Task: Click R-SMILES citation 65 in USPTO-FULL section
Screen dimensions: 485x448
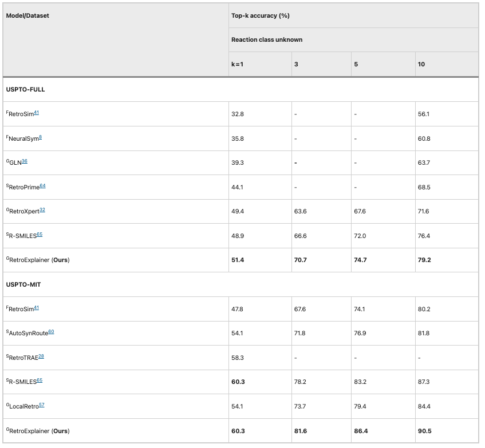Action: [x=40, y=235]
